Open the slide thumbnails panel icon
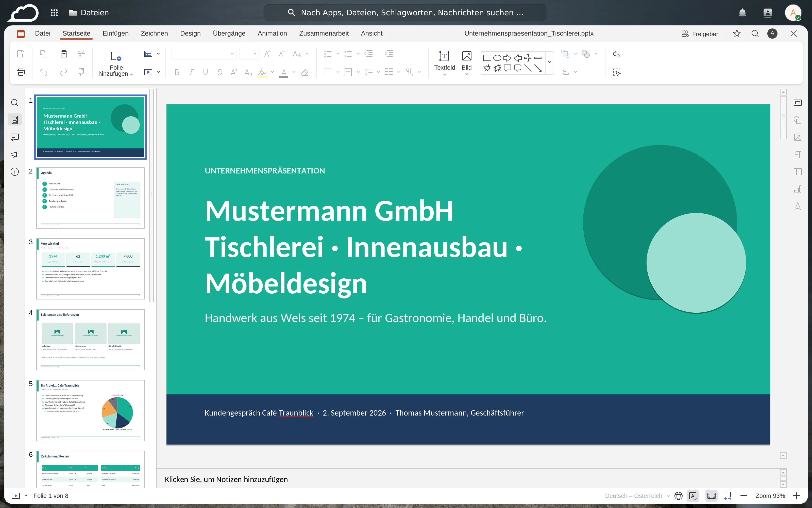This screenshot has height=508, width=812. pyautogui.click(x=15, y=120)
